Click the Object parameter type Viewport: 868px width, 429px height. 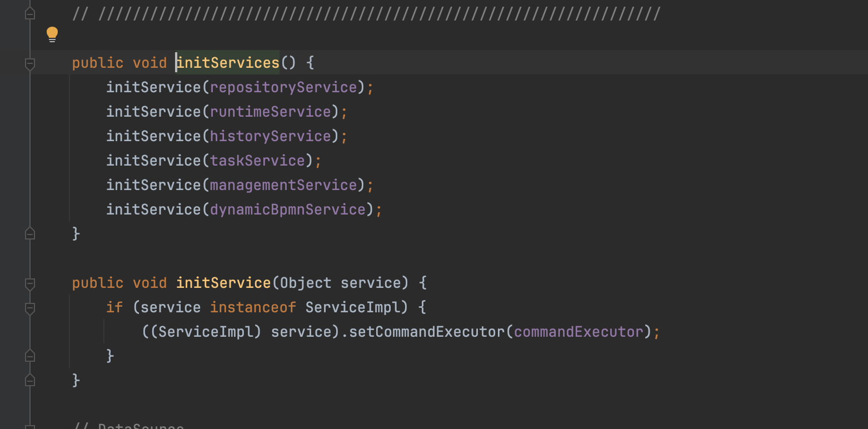pyautogui.click(x=306, y=283)
